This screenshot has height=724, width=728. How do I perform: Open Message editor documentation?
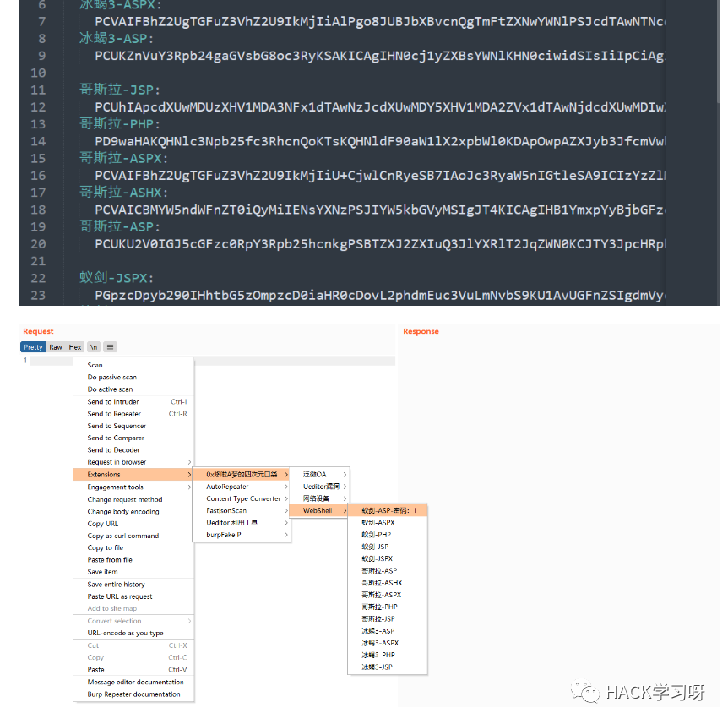133,683
